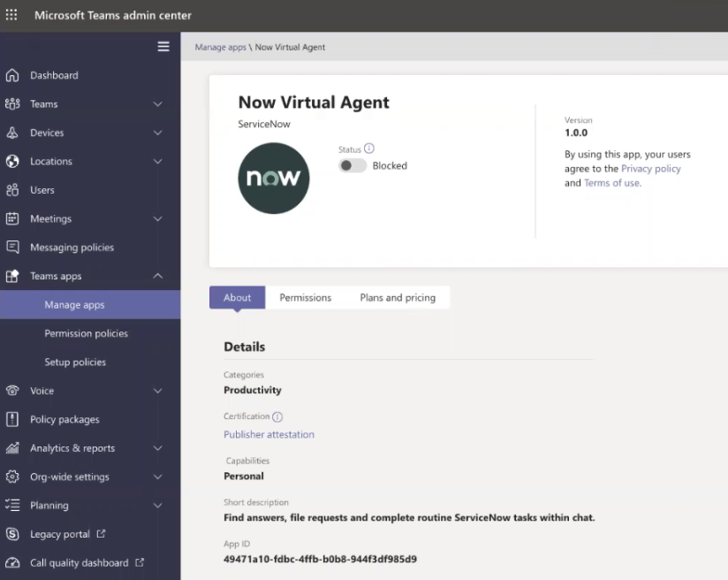The height and width of the screenshot is (580, 728).
Task: Click the Microsoft Teams admin center title
Action: click(113, 15)
